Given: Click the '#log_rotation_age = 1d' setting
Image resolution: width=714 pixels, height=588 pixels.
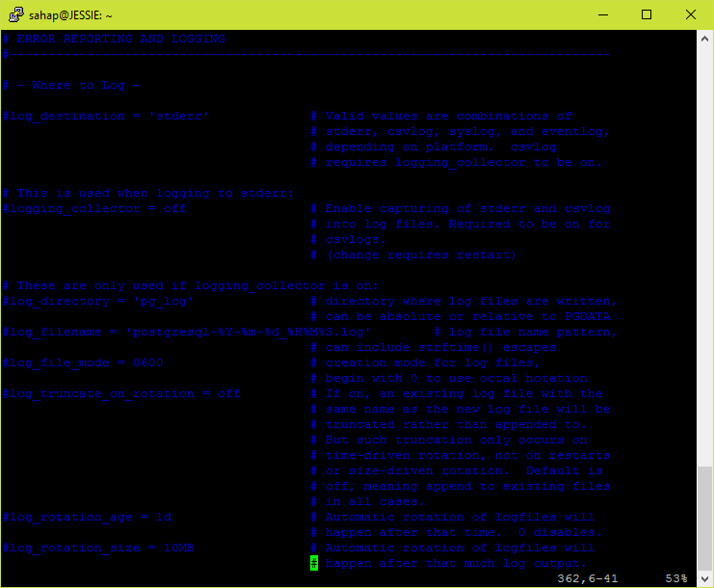Looking at the screenshot, I should (87, 517).
